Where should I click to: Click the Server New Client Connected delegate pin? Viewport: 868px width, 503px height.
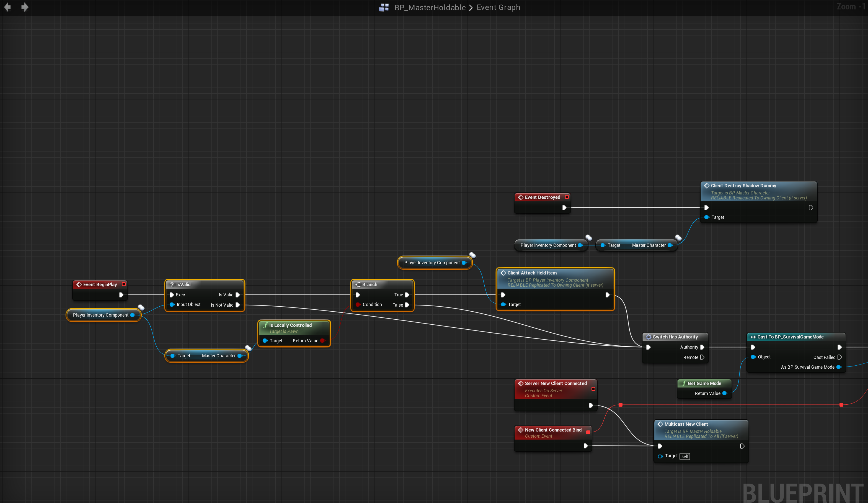593,389
